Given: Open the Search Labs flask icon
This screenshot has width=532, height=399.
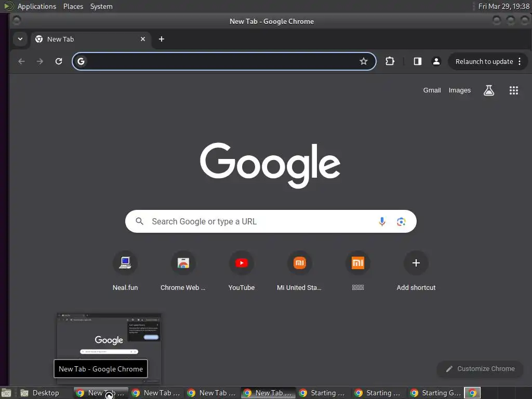Looking at the screenshot, I should point(488,90).
